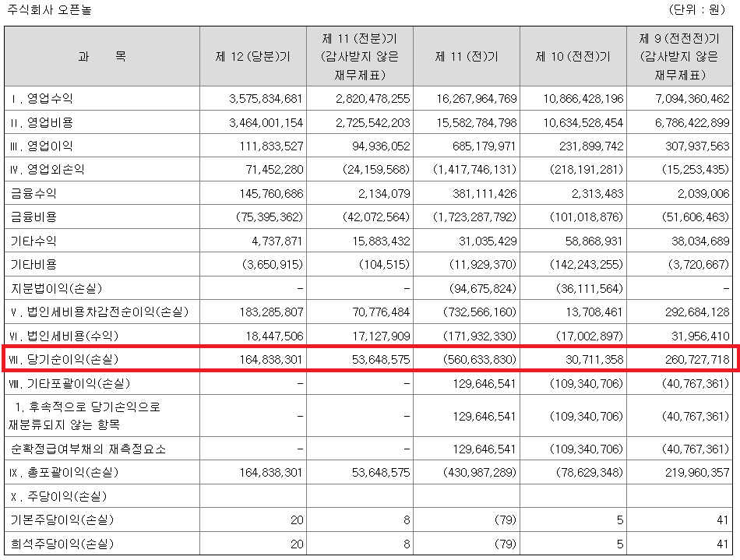Select the 제 10 (전전)기 column header
740x560 pixels.
[x=573, y=57]
